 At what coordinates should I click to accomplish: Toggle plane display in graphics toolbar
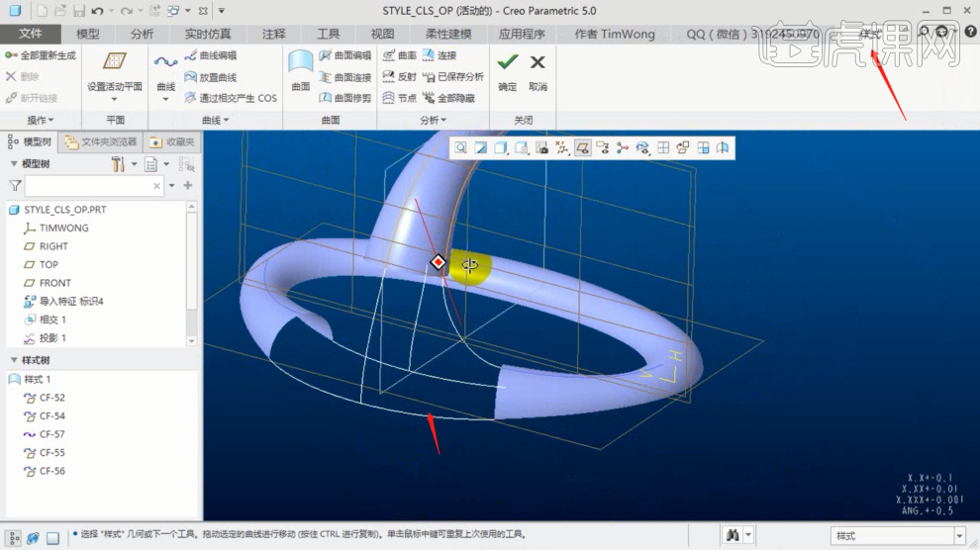(582, 148)
